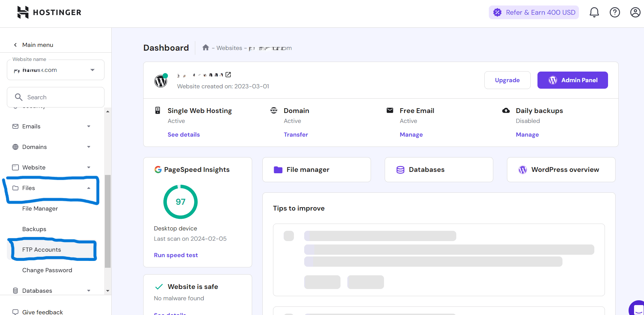Viewport: 644px width, 315px height.
Task: Click Transfer under Domain
Action: pos(296,135)
